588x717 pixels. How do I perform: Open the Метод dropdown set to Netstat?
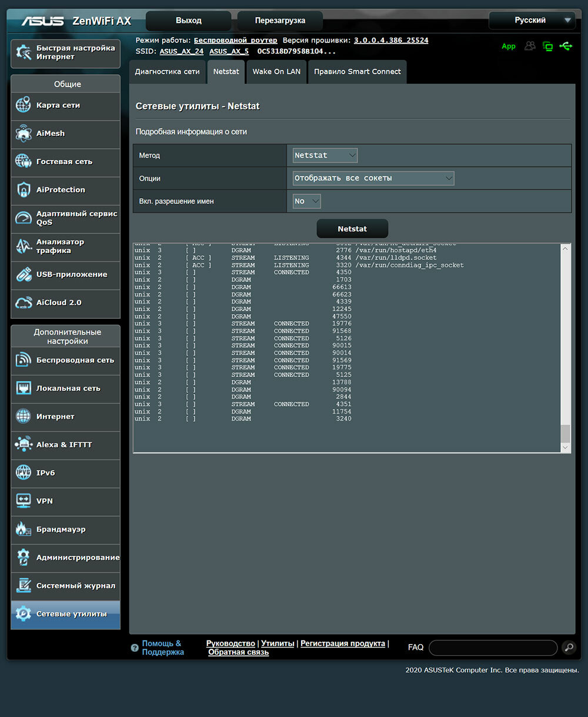(325, 155)
